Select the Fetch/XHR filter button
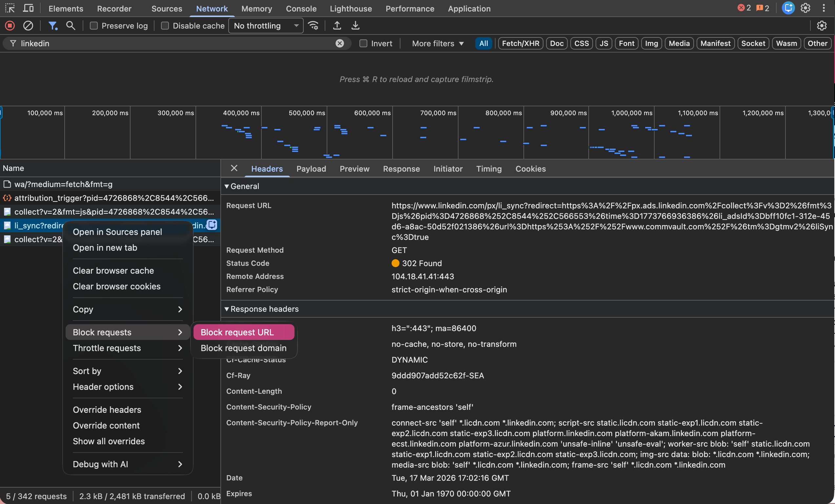835x504 pixels. coord(520,43)
